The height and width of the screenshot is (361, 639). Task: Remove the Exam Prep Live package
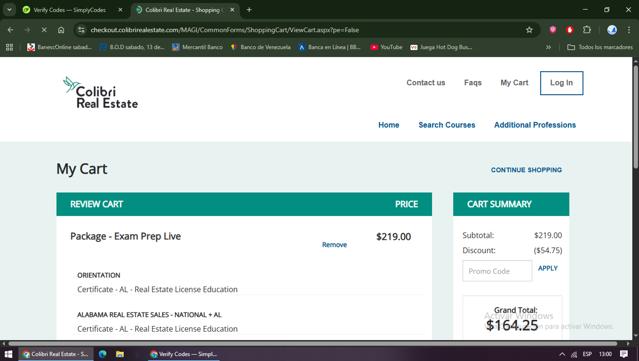(334, 244)
